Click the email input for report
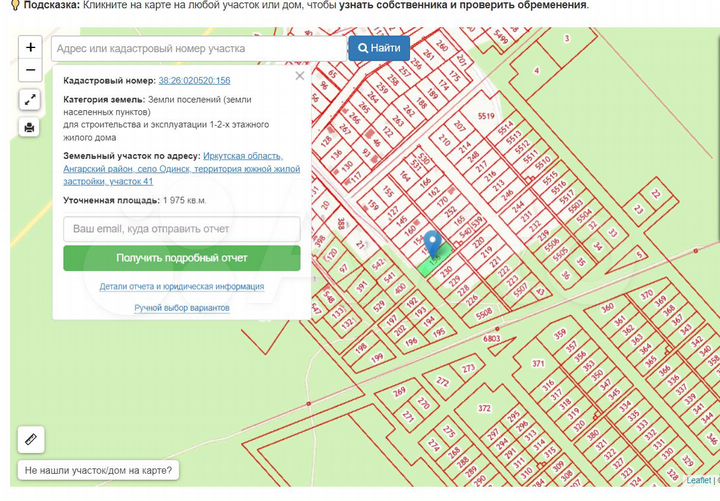Viewport: 720px width, 501px height. [181, 229]
